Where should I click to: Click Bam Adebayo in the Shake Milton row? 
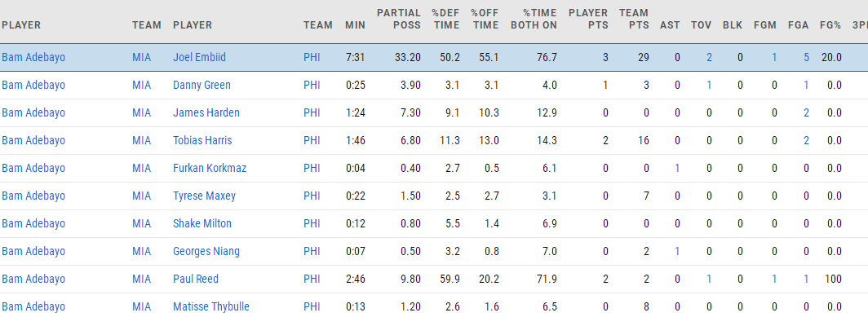33,223
